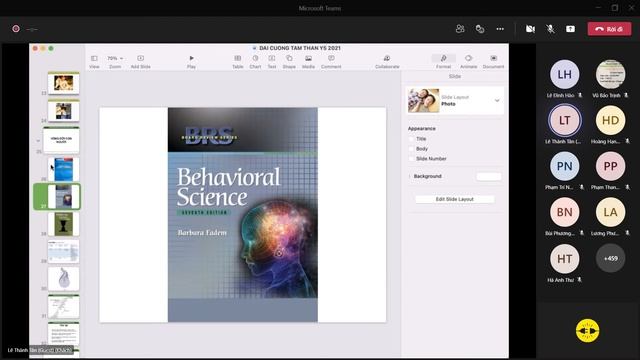
Task: Enable the Slide Number checkbox
Action: click(411, 159)
